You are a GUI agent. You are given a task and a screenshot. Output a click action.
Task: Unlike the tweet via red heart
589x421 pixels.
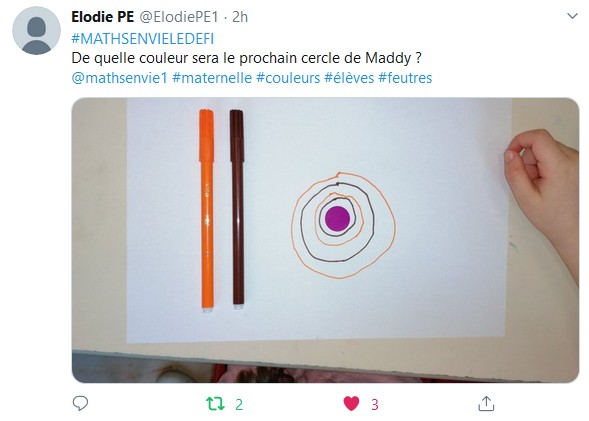(x=351, y=404)
